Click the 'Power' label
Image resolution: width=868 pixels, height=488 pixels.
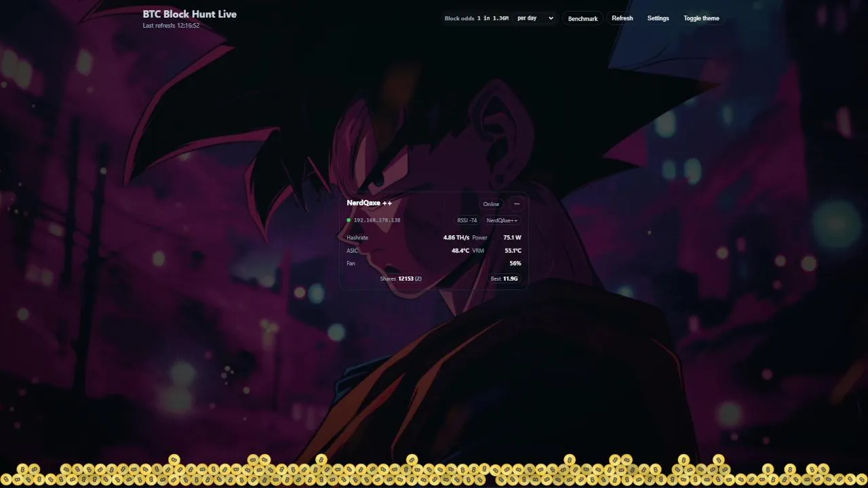pyautogui.click(x=480, y=238)
